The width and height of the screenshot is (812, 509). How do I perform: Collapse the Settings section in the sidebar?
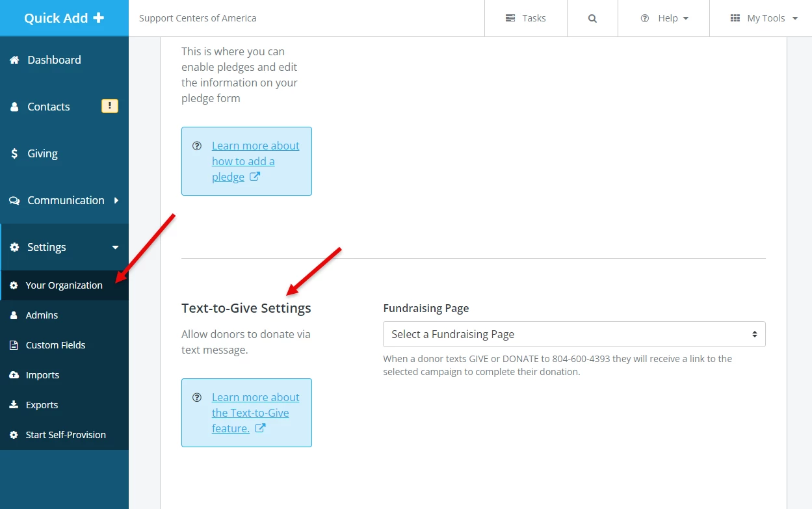[115, 248]
